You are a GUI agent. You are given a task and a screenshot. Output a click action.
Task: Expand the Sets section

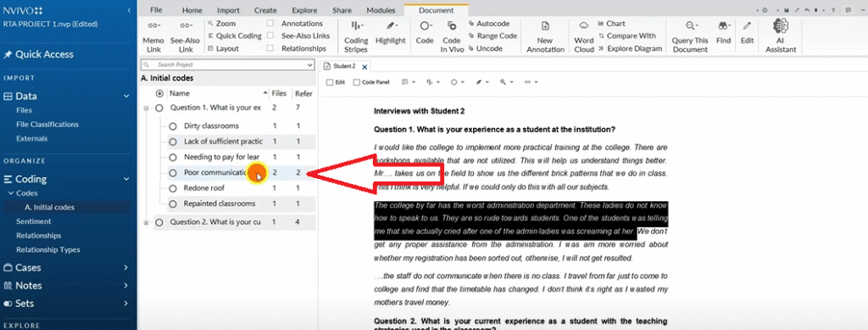click(127, 304)
